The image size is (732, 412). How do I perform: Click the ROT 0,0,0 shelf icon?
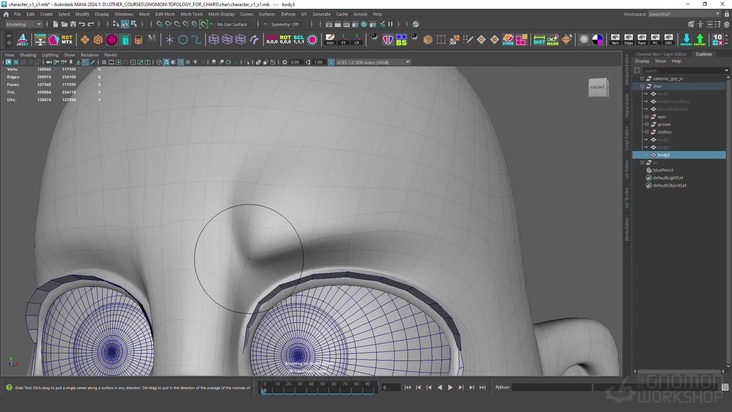tap(284, 39)
